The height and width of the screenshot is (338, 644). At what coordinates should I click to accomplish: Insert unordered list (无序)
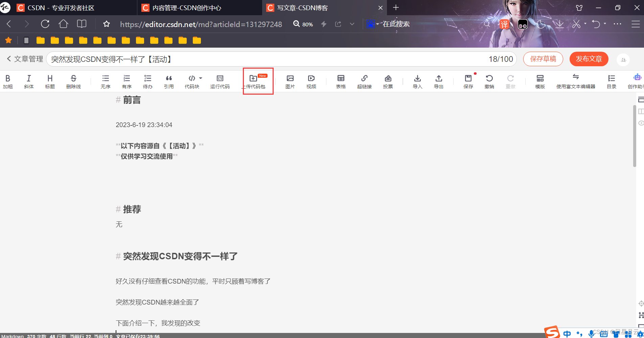(106, 82)
